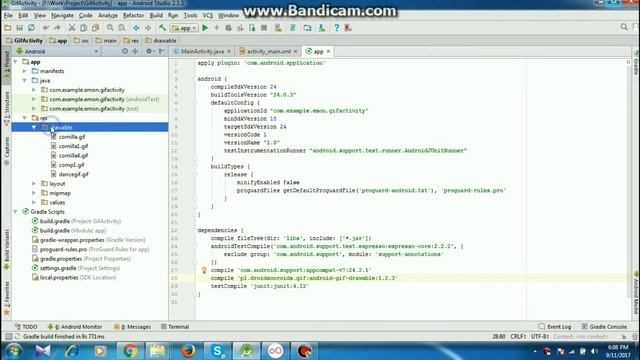The height and width of the screenshot is (360, 640).
Task: Click the SDK Manager download icon
Action: [x=322, y=28]
